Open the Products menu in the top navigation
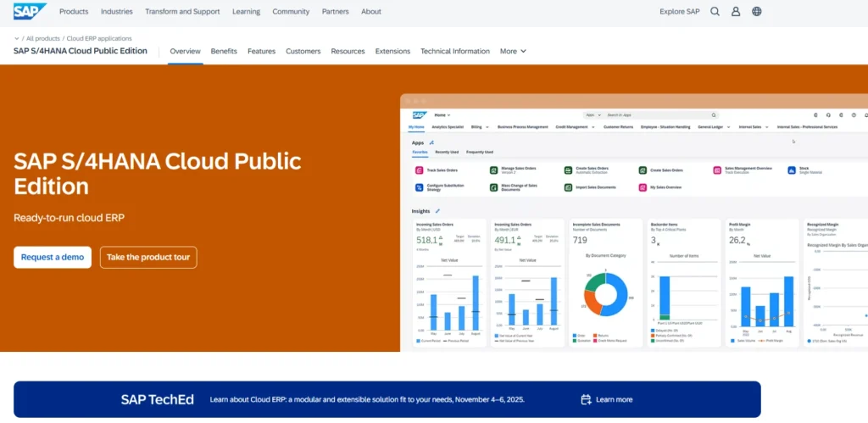Viewport: 868px width, 423px height. 74,11
